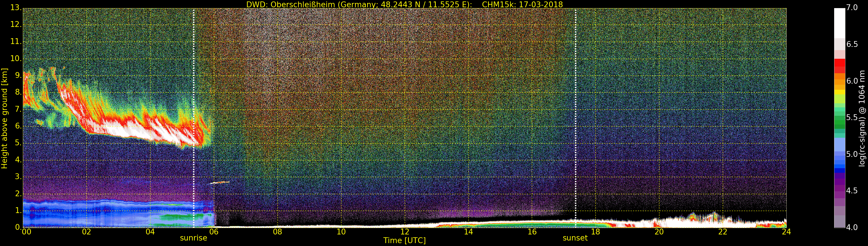Click the '22' hour tick label

(723, 232)
